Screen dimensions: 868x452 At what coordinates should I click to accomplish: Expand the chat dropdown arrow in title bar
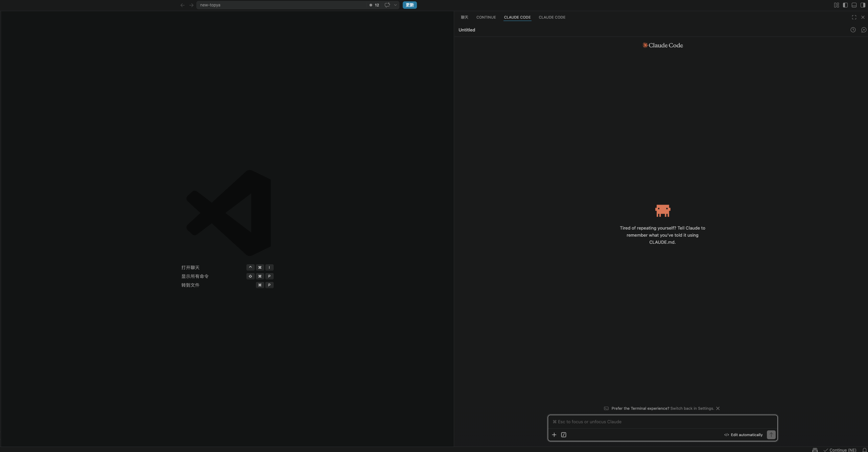(x=395, y=5)
